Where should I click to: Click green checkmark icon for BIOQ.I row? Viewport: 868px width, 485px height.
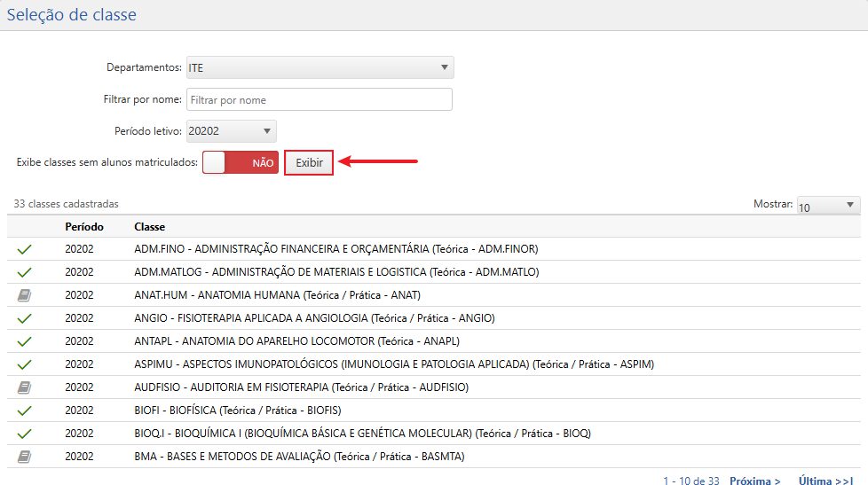(x=24, y=434)
